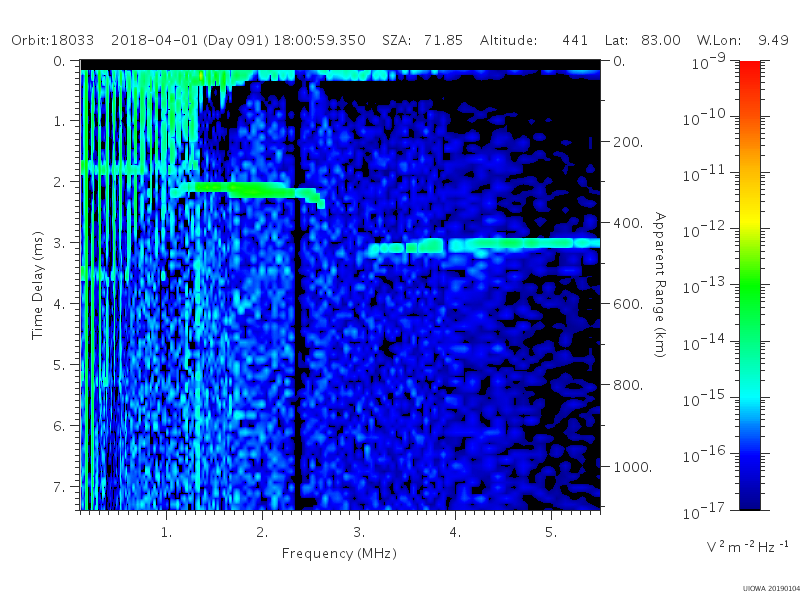
Task: Click the 4. time delay tick label
Action: click(60, 304)
